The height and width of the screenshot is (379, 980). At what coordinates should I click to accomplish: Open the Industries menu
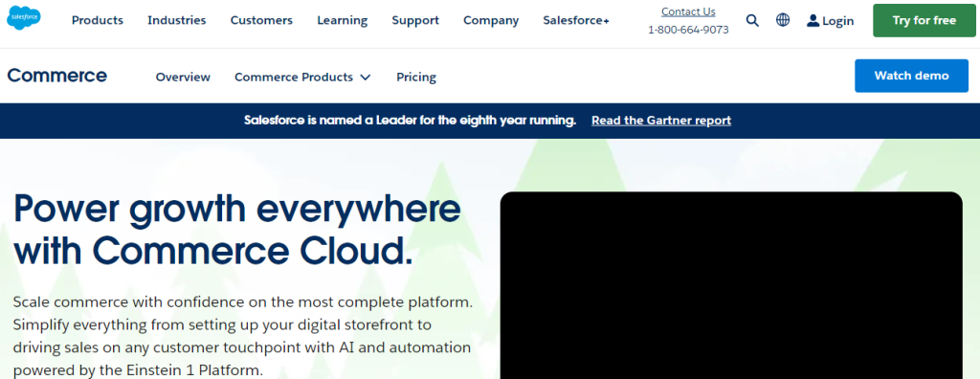click(177, 20)
